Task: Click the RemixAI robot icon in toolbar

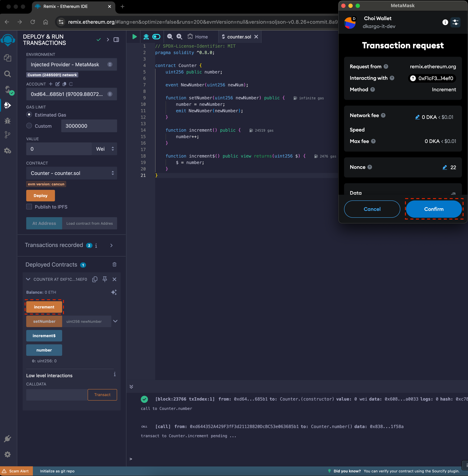Action: point(146,37)
